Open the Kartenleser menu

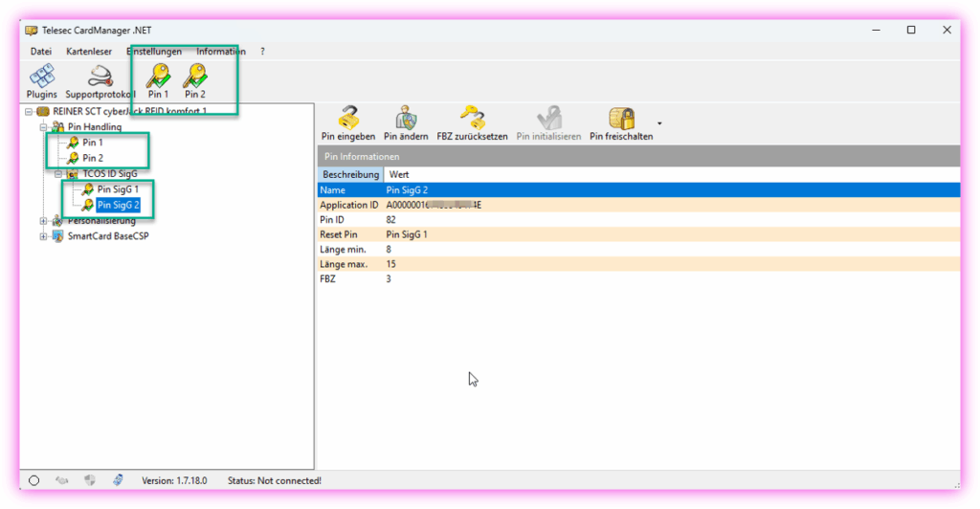(x=90, y=51)
